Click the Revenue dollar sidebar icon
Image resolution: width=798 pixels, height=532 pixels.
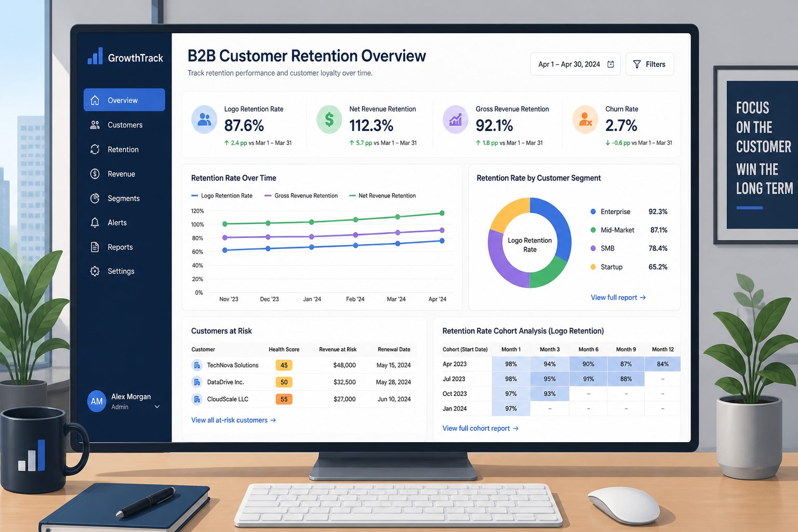(x=95, y=174)
